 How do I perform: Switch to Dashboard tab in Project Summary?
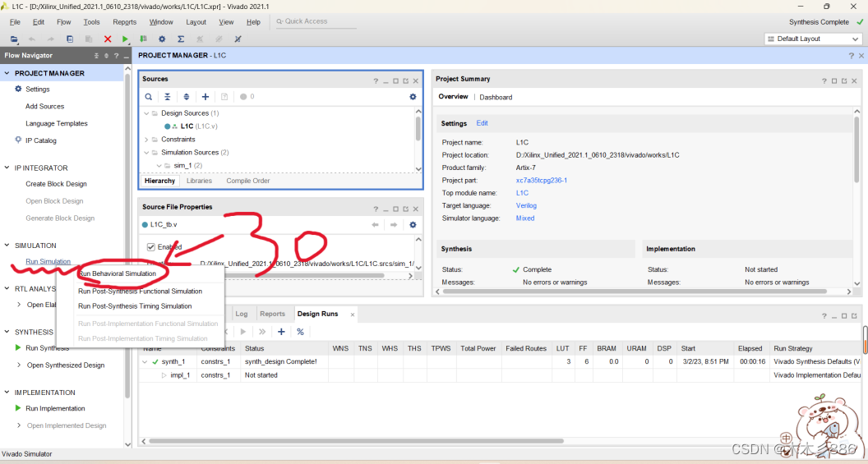(496, 98)
